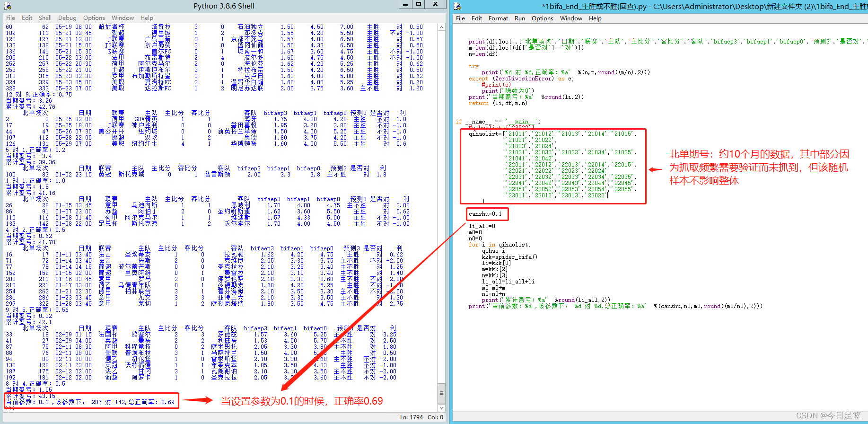This screenshot has height=424, width=868.
Task: Click the '#print(e)' comment line
Action: point(496,85)
